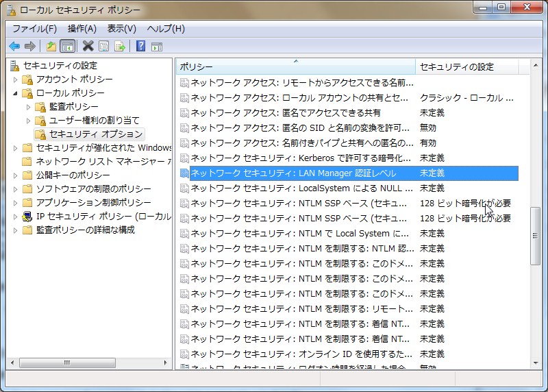
Task: Click the tree pane horizontal scrollbar thumb
Action: (x=67, y=363)
